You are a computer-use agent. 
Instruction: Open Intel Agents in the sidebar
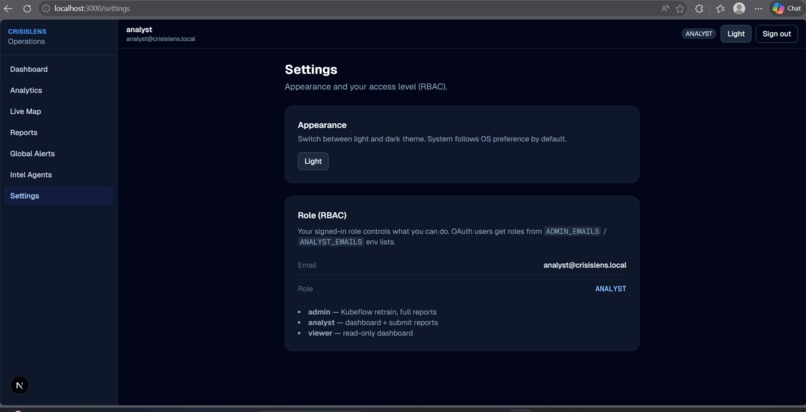pyautogui.click(x=59, y=175)
